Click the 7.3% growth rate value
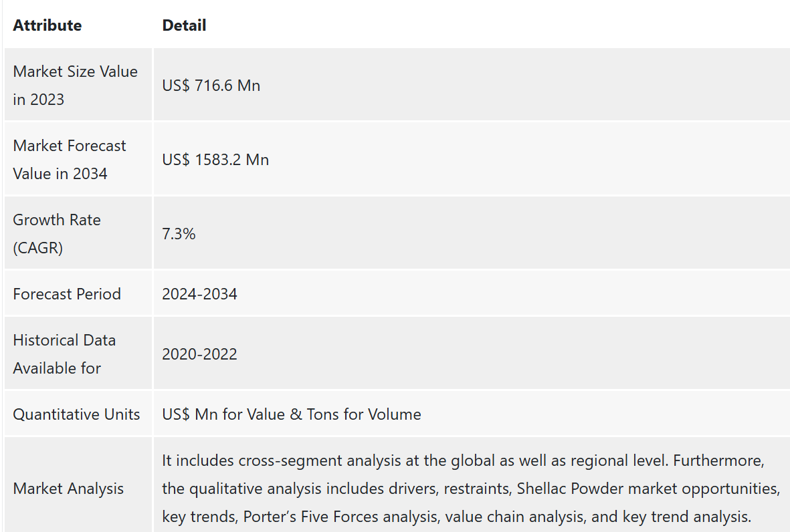Screen dimensions: 790x532 pyautogui.click(x=179, y=233)
